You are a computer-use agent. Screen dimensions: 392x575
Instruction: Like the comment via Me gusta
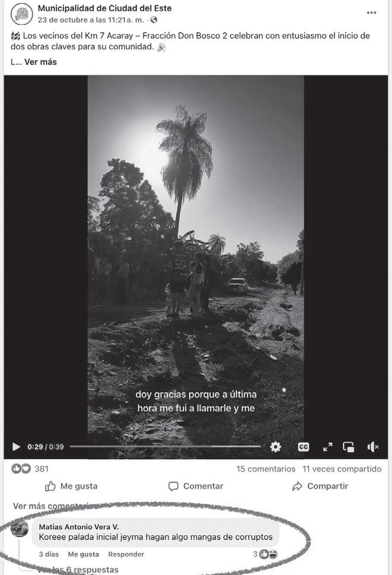84,554
